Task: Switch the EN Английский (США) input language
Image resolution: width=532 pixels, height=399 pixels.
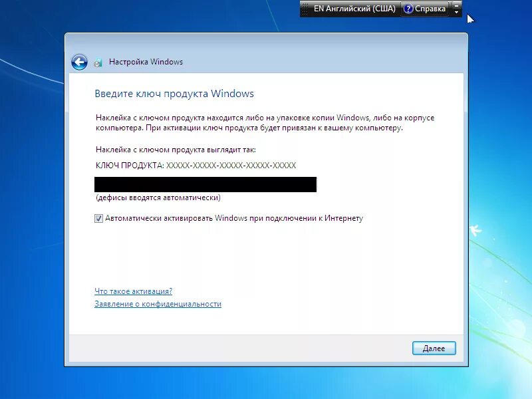Action: 354,9
